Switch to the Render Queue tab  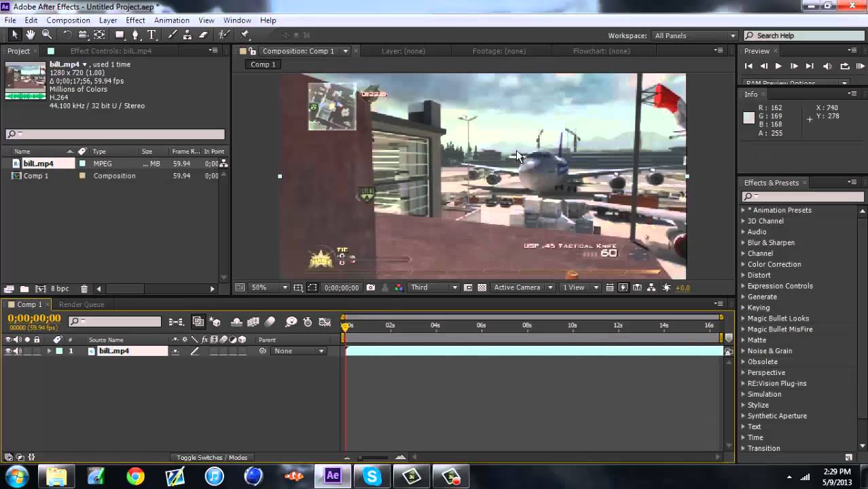(x=82, y=304)
